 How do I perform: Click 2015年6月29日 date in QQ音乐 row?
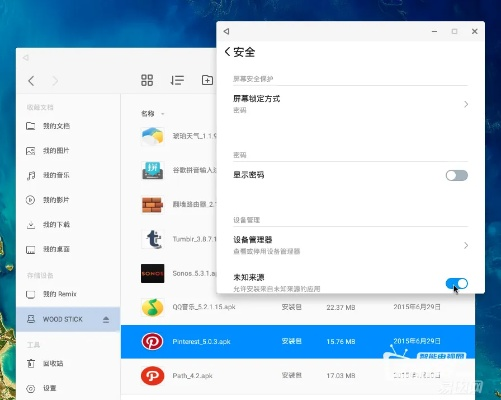[x=417, y=307]
